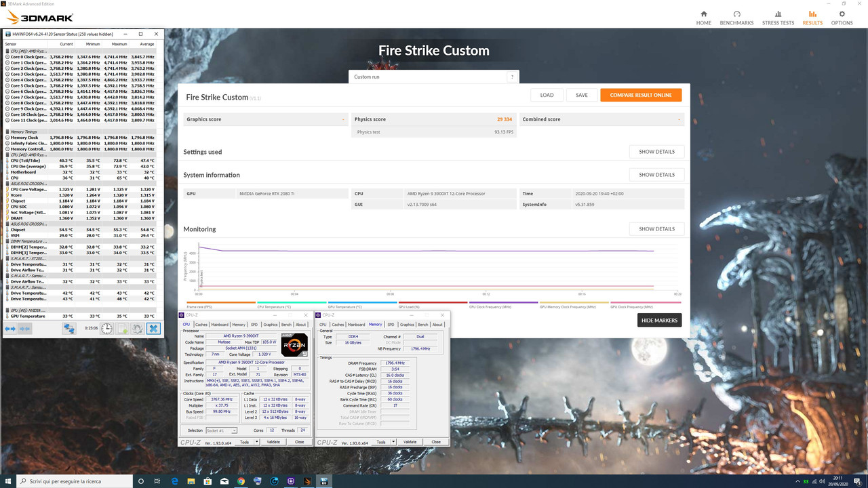Show details for System information
868x488 pixels.
(656, 175)
